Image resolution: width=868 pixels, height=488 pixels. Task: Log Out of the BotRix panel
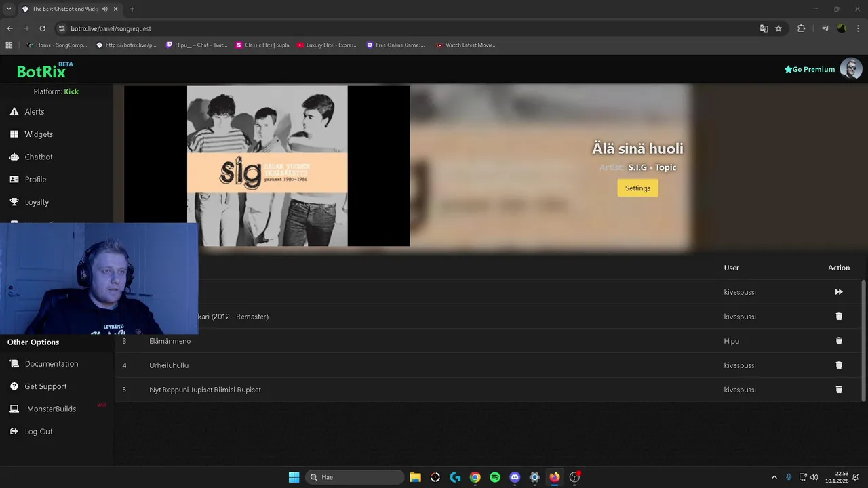coord(39,432)
